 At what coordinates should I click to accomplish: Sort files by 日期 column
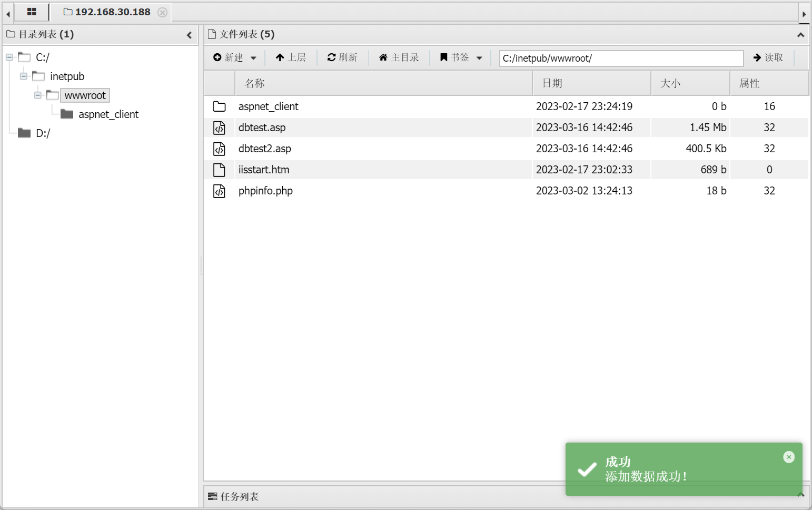click(592, 83)
